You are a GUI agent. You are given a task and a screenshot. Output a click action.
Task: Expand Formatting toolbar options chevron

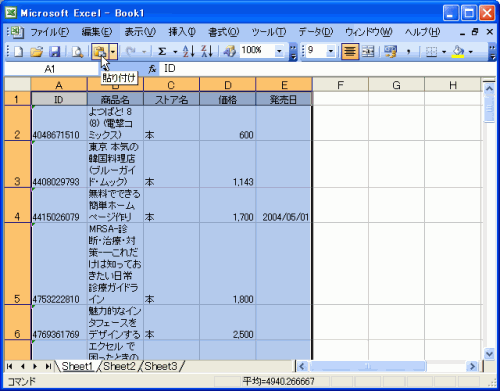[x=492, y=52]
